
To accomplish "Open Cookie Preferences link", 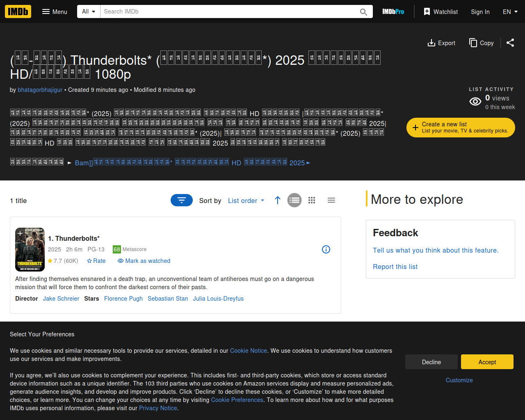I will tap(237, 400).
